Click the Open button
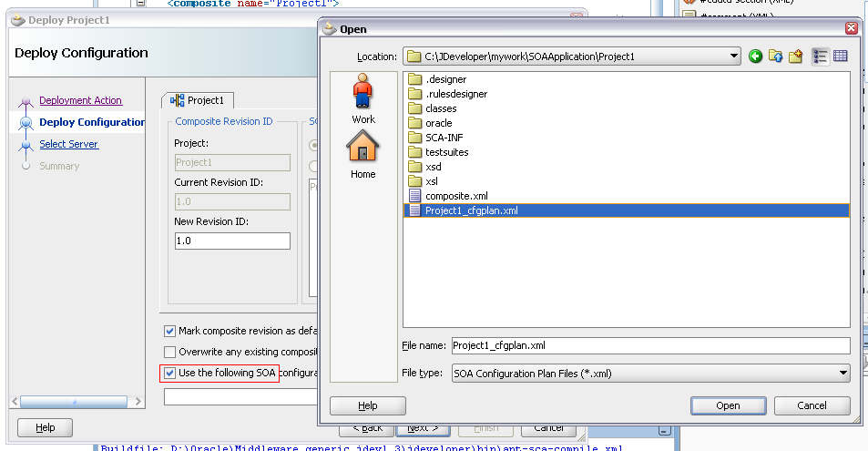868x451 pixels. tap(728, 405)
